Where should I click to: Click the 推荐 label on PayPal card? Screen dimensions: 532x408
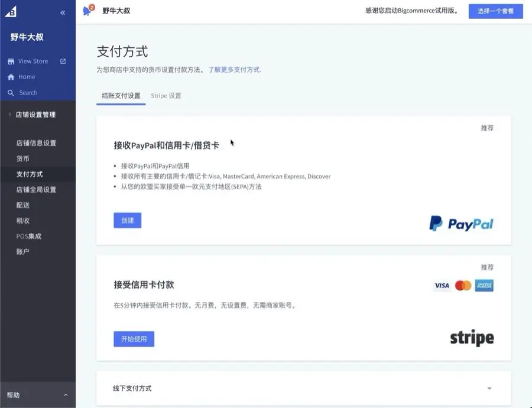(487, 128)
